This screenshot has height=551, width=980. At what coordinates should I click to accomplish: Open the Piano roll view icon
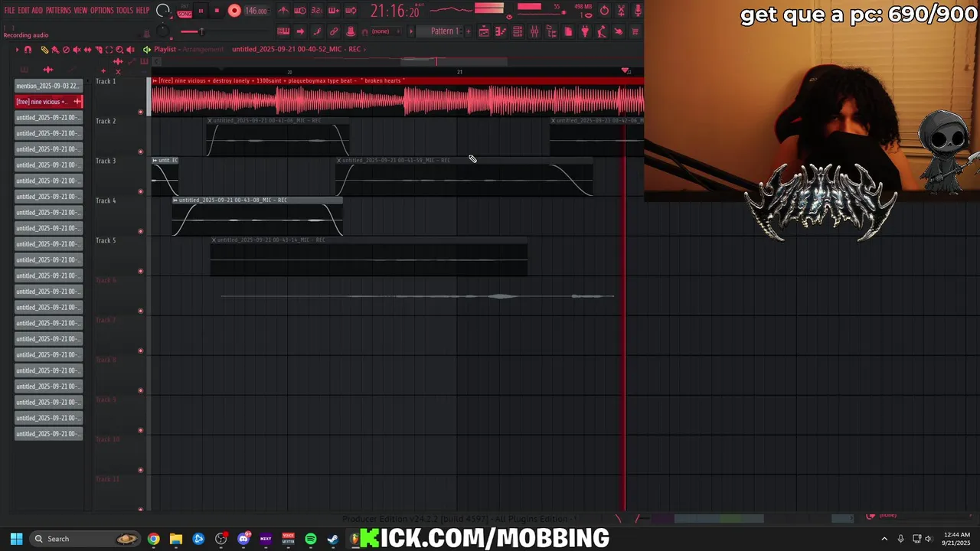point(500,31)
